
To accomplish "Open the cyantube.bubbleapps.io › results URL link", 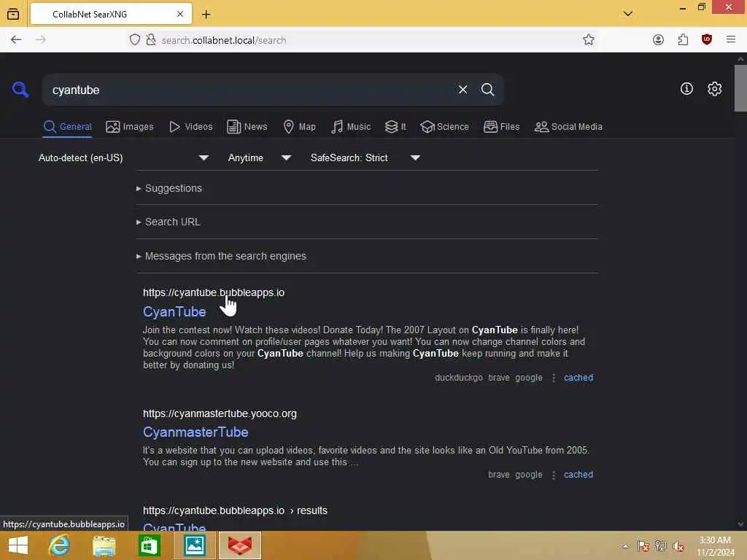I will pos(235,510).
